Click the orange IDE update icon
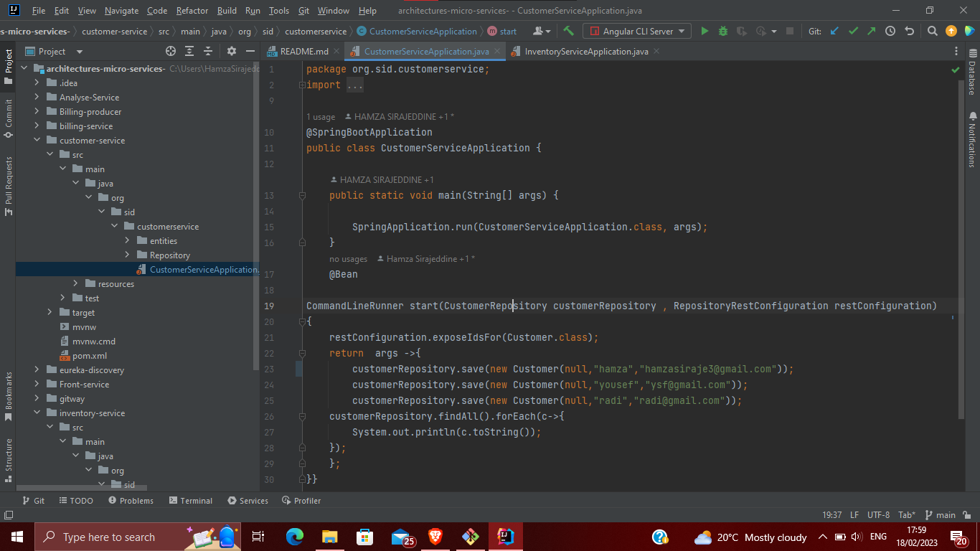This screenshot has width=980, height=551. click(x=951, y=31)
